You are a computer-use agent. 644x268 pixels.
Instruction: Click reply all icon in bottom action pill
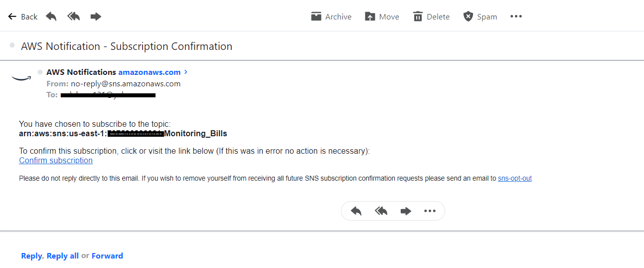point(381,211)
